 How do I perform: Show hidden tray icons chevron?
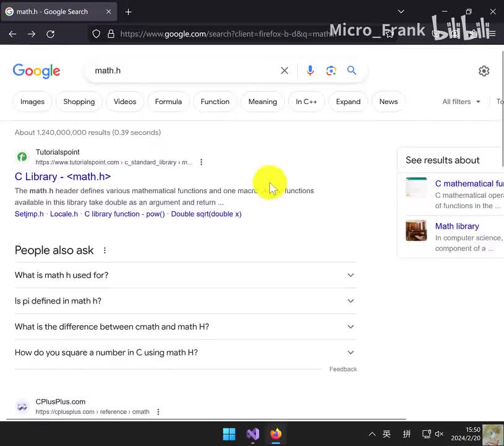point(372,434)
